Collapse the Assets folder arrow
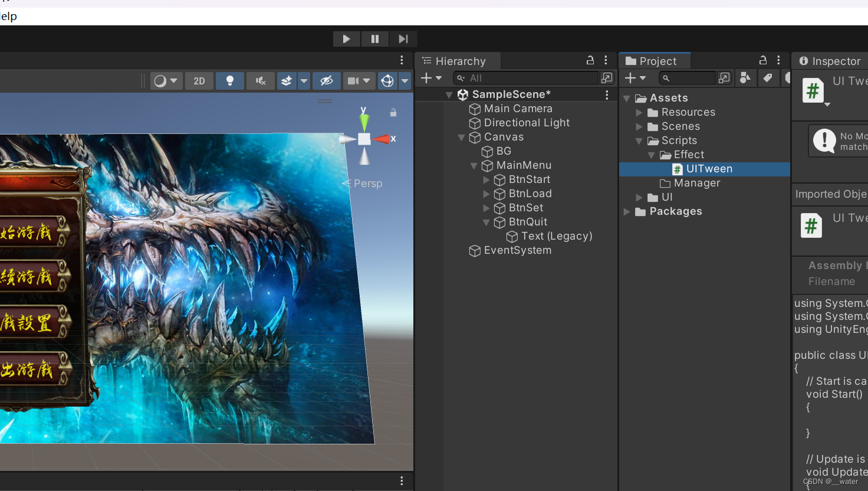Viewport: 868px width, 491px height. click(x=627, y=99)
